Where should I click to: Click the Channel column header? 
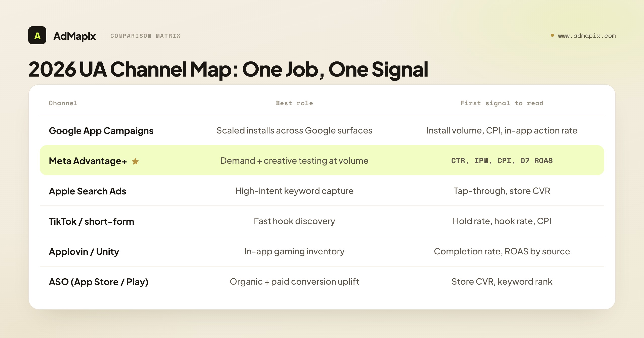63,103
